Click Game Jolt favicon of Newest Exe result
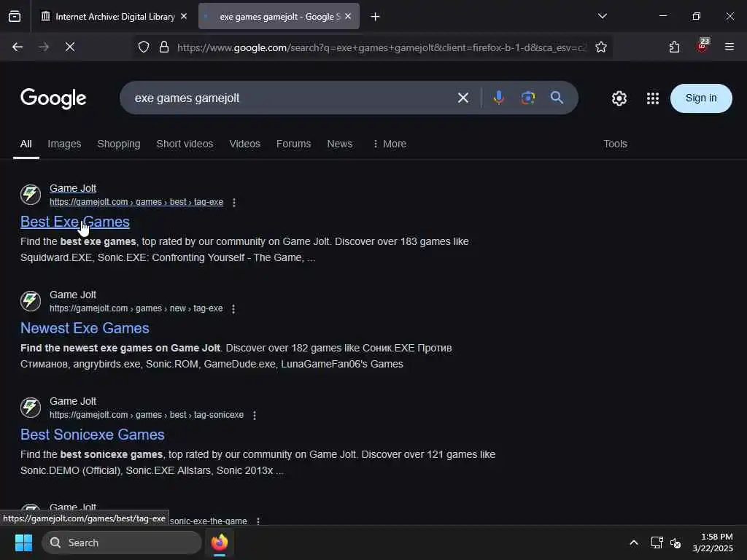747x560 pixels. click(31, 301)
